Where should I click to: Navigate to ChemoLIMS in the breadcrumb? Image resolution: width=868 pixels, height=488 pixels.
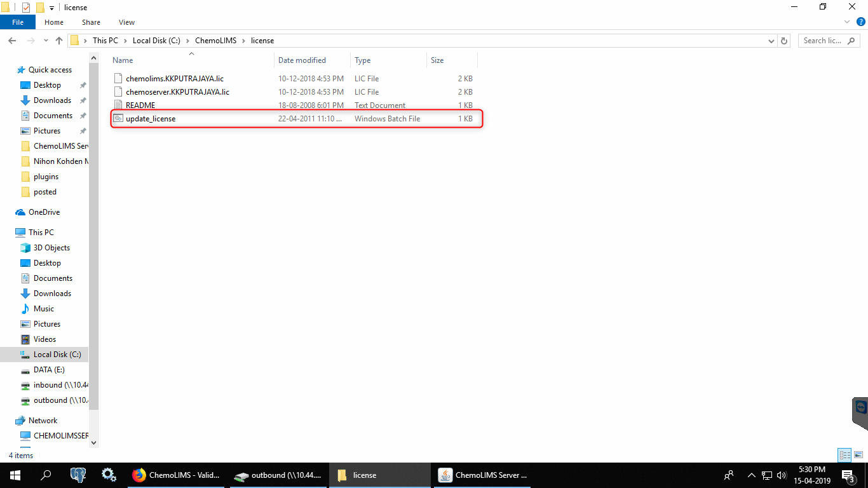(215, 41)
